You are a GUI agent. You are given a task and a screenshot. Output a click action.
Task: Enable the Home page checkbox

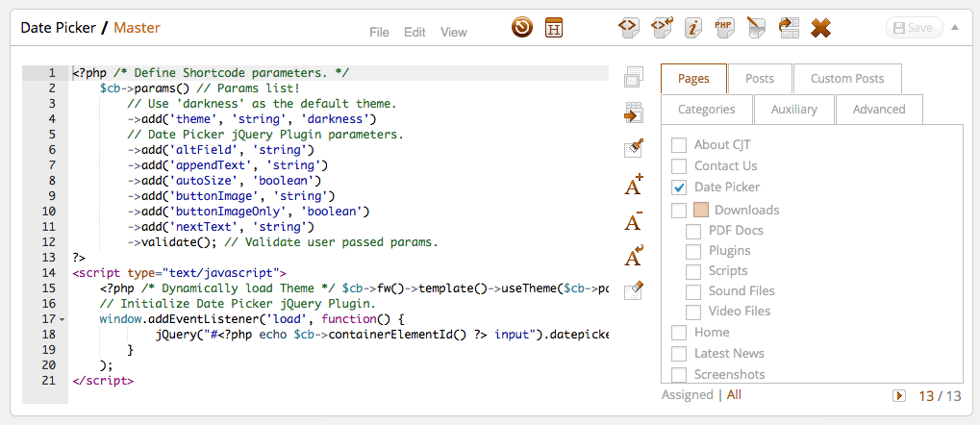pos(679,333)
